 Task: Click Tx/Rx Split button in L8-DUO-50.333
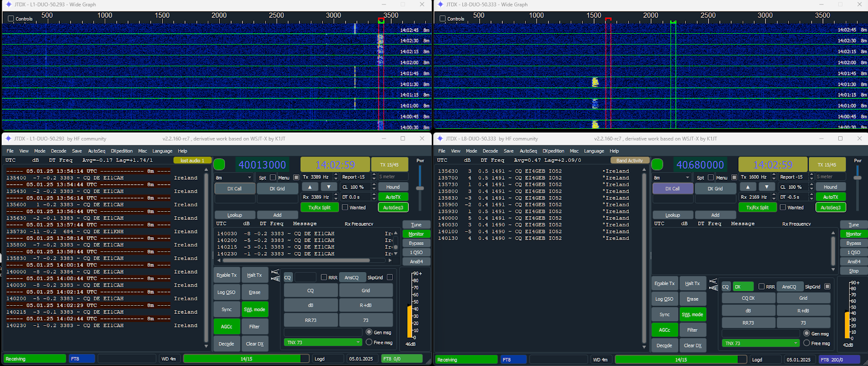pos(757,207)
